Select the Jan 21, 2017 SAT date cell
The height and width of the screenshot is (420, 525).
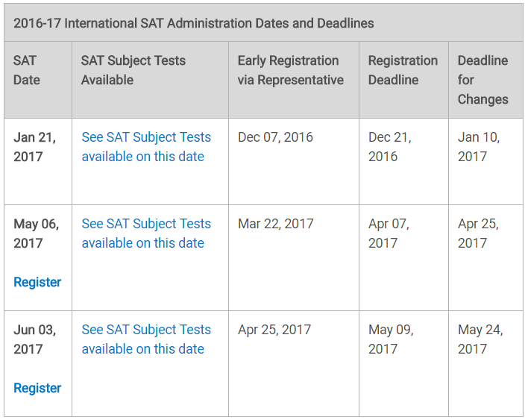(x=35, y=147)
